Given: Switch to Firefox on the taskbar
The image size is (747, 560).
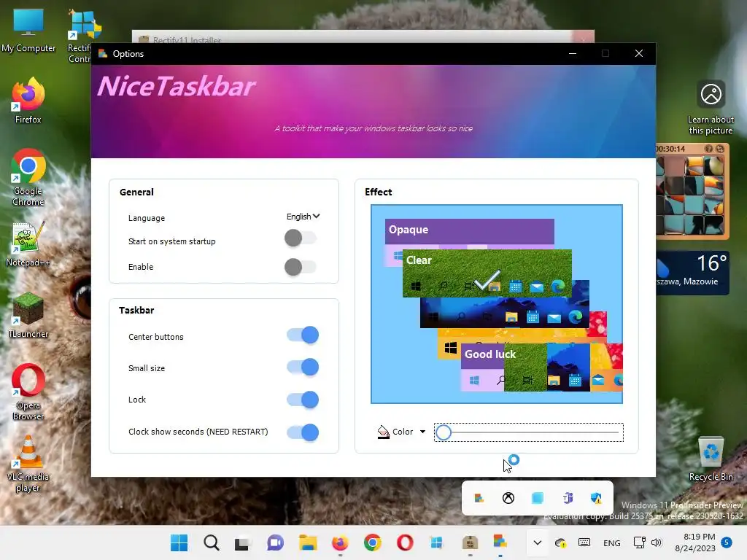Looking at the screenshot, I should tap(340, 542).
